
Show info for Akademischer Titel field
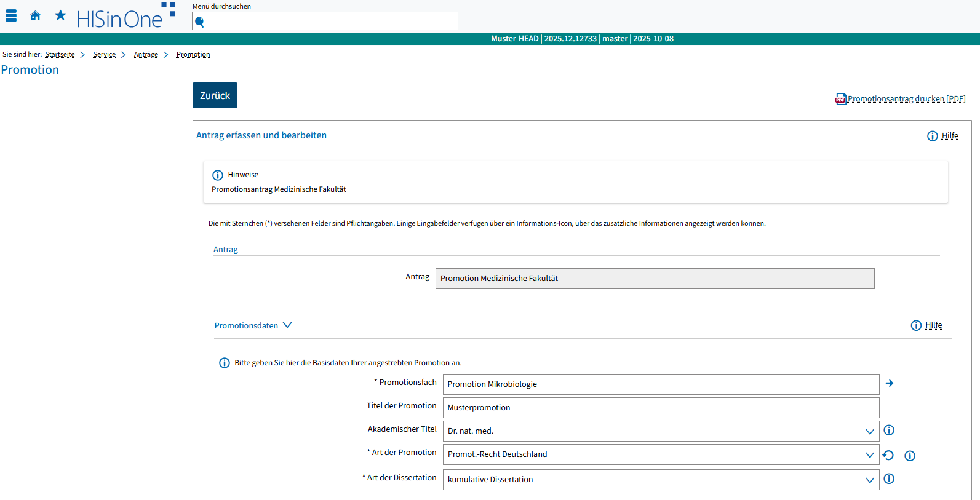tap(889, 431)
